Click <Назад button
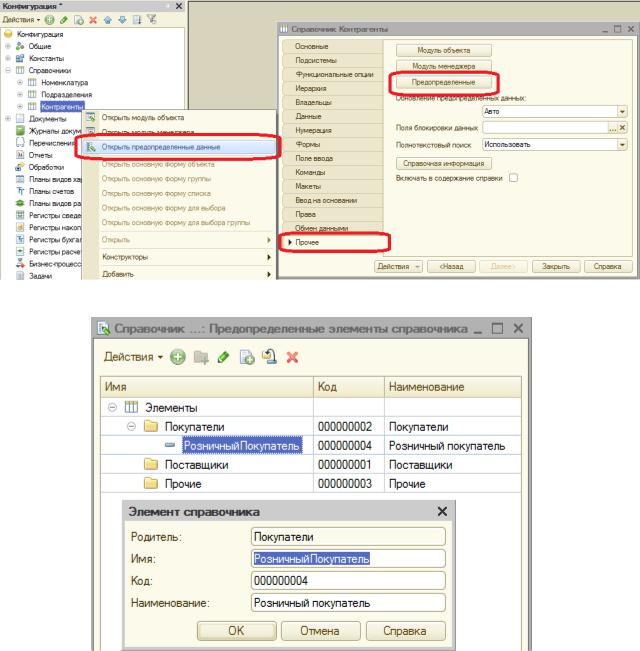640x651 pixels. pos(452,267)
